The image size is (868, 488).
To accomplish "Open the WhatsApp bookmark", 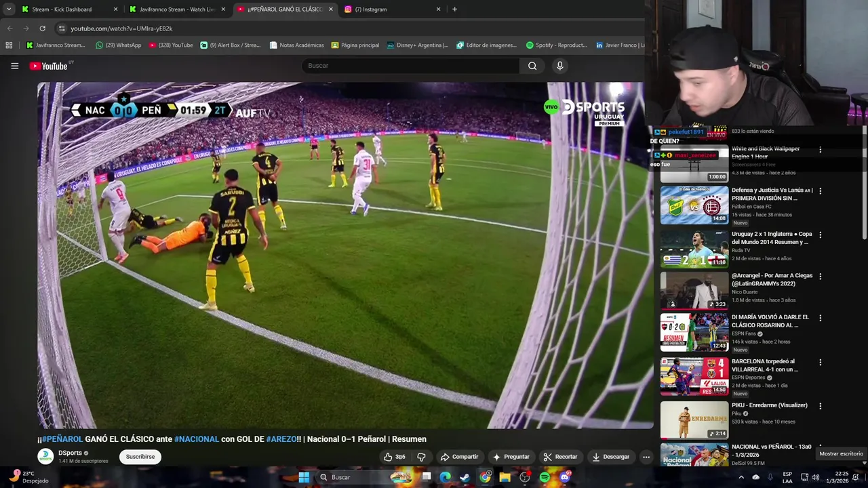I will [119, 45].
